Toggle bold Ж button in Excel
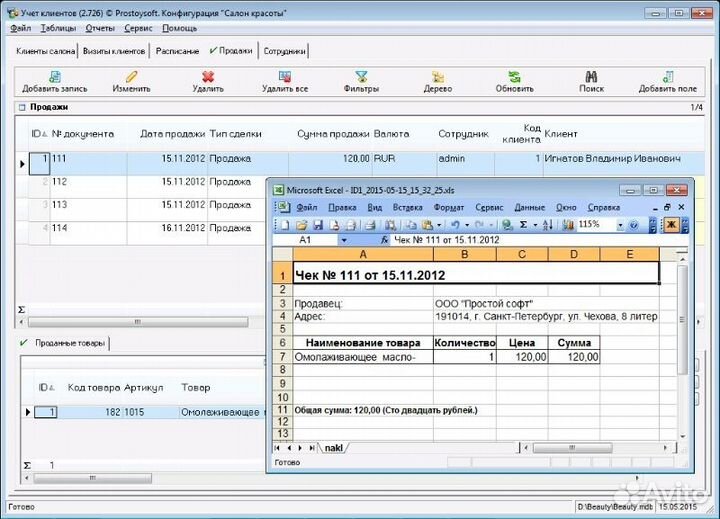This screenshot has width=720, height=519. point(672,225)
